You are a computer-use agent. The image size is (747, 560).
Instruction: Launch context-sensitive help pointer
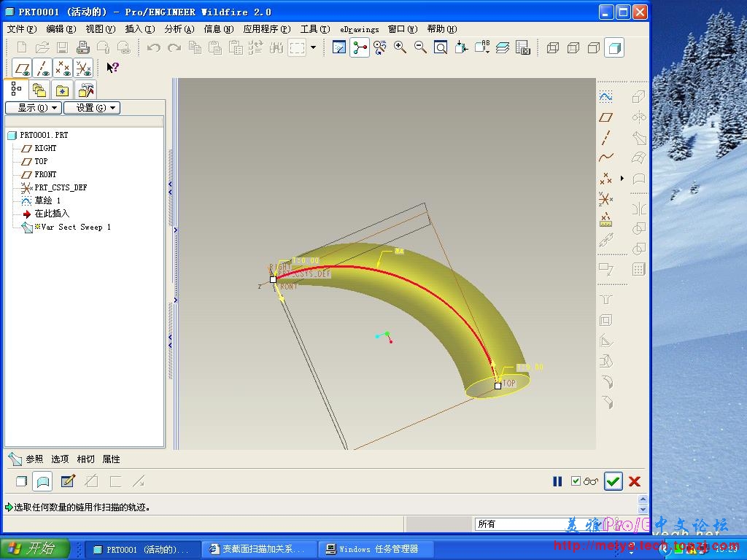pyautogui.click(x=112, y=68)
